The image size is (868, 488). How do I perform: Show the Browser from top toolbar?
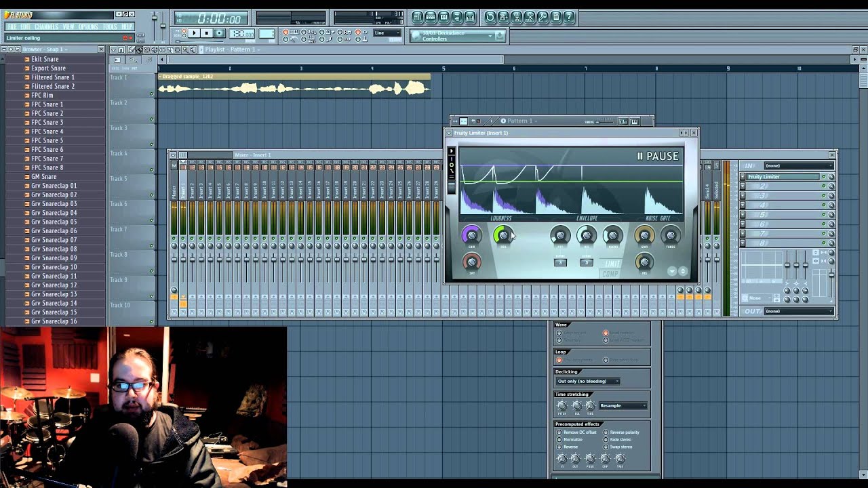[x=457, y=17]
